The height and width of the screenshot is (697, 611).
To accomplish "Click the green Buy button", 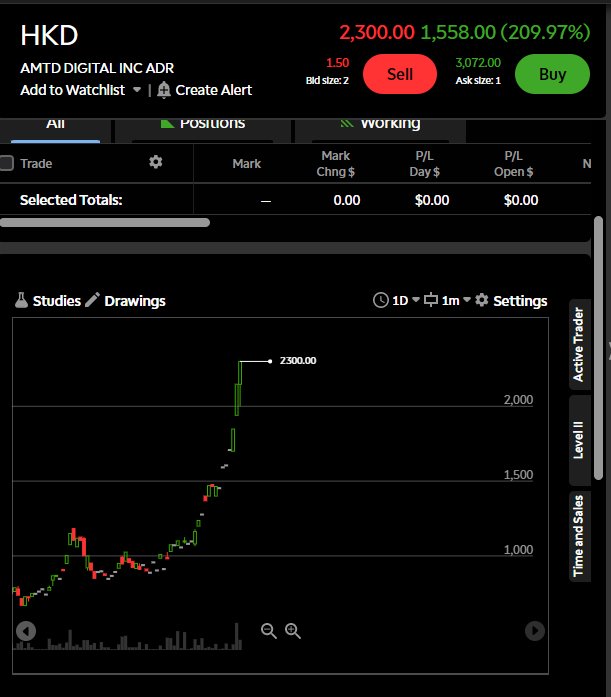I will [x=552, y=74].
